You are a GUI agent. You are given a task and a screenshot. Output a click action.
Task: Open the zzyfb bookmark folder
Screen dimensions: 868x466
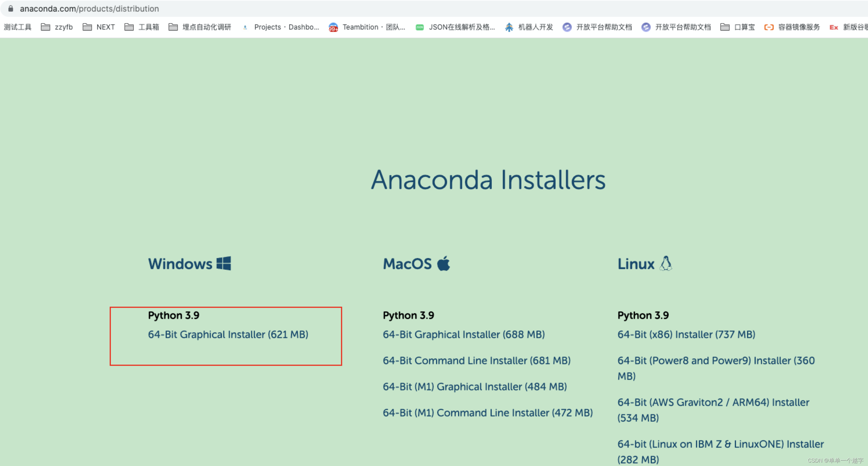(57, 27)
